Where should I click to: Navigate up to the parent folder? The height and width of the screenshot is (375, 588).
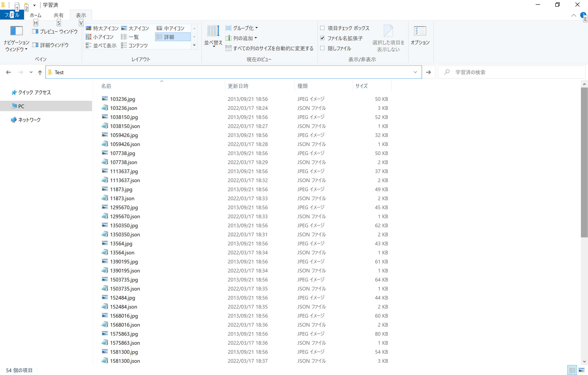click(40, 72)
